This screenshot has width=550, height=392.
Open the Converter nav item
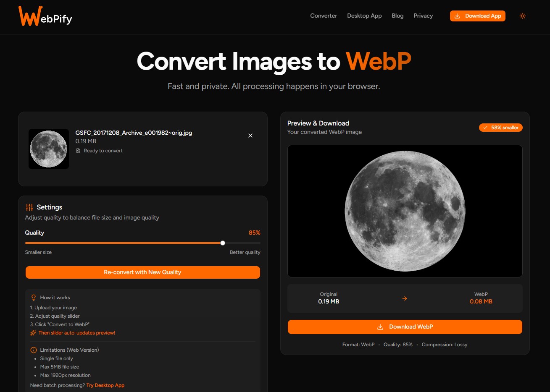click(x=324, y=16)
